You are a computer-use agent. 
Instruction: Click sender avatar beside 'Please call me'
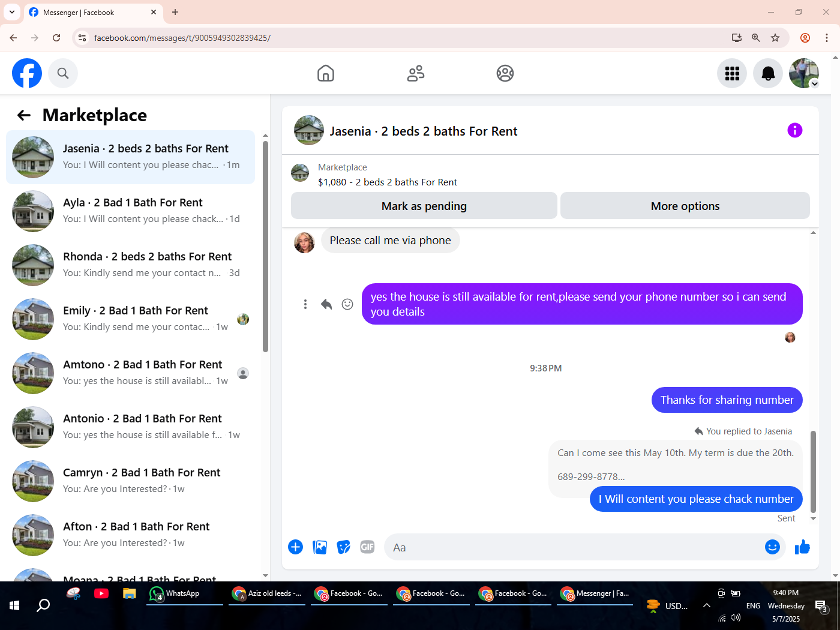(x=304, y=242)
